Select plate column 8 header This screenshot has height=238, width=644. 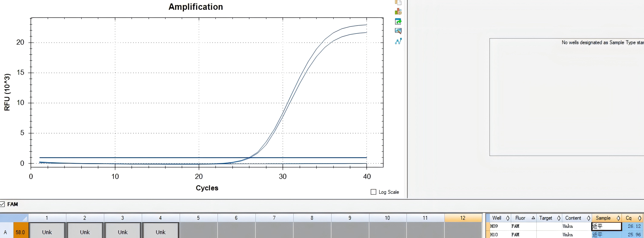point(312,218)
